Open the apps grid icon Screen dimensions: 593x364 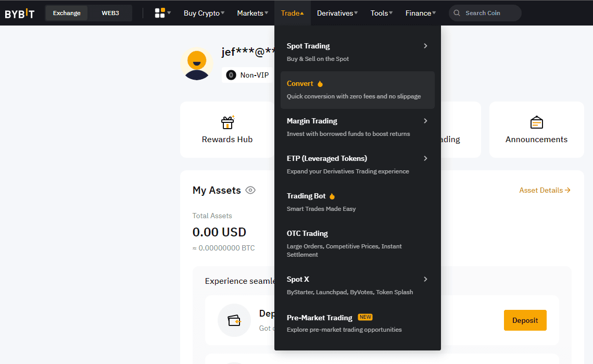pyautogui.click(x=160, y=13)
